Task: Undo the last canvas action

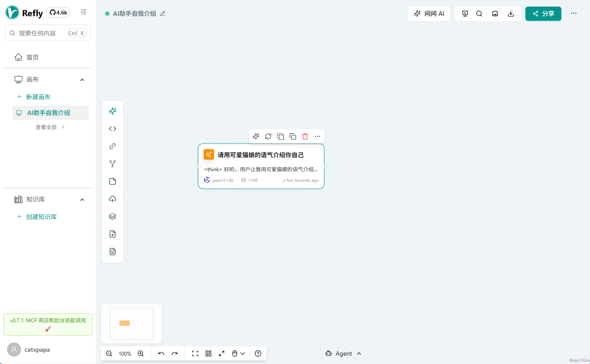Action: [x=161, y=353]
